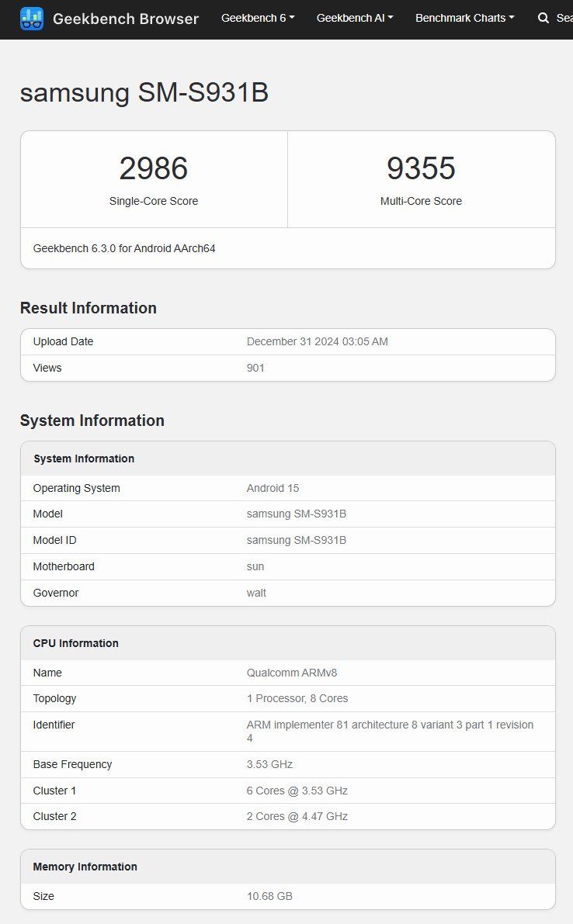
Task: Expand the Geekbench AI navigation dropdown
Action: [x=354, y=17]
